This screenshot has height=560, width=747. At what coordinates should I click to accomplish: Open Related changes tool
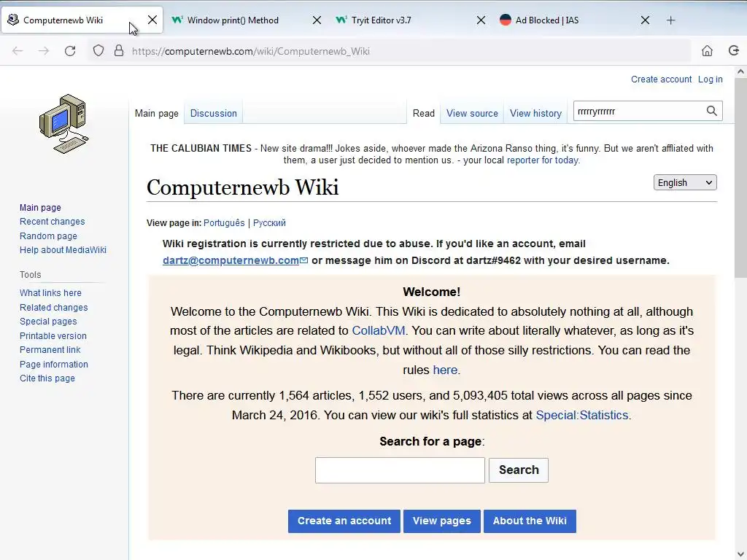53,308
